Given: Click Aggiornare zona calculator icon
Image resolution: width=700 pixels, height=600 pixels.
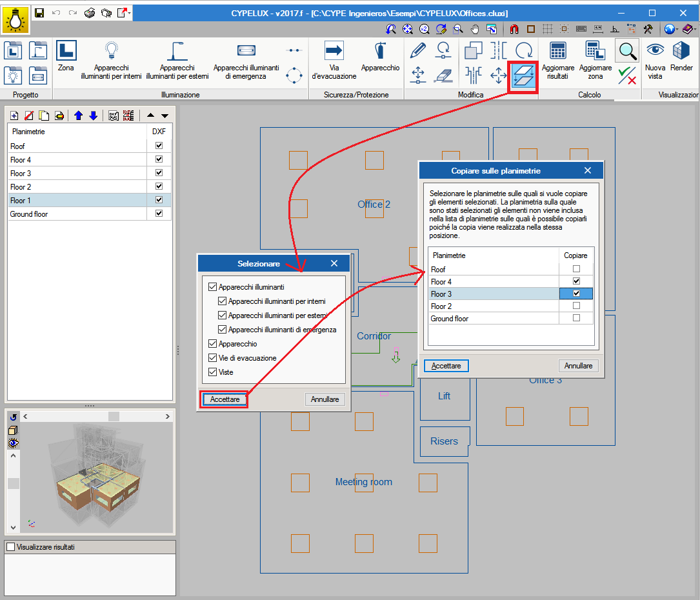Looking at the screenshot, I should pyautogui.click(x=595, y=60).
